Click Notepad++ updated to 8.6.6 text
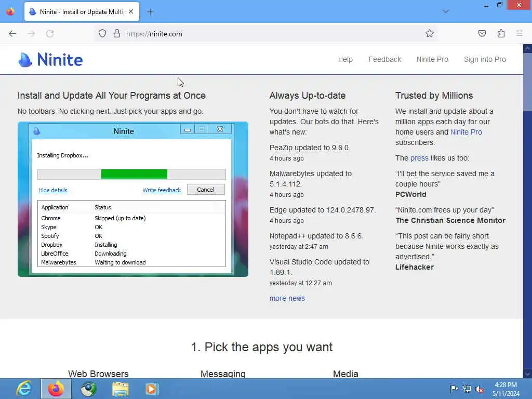Viewport: 532px width, 399px height. click(x=316, y=236)
